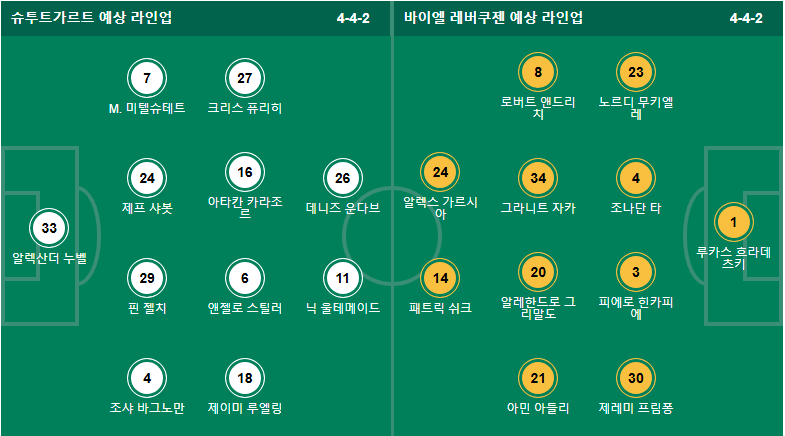Click goalkeeper badge number 33
Screen dimensions: 785x436
click(x=49, y=228)
